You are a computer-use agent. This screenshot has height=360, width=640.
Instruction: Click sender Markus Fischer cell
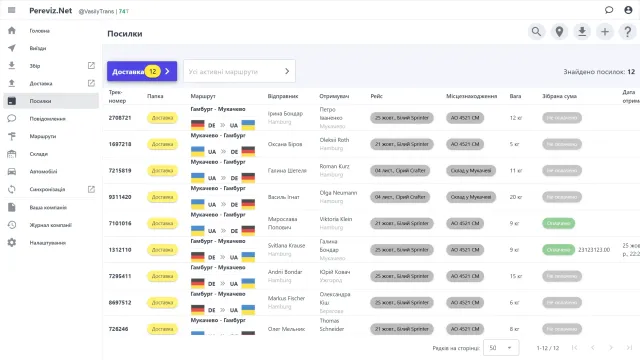tap(286, 302)
